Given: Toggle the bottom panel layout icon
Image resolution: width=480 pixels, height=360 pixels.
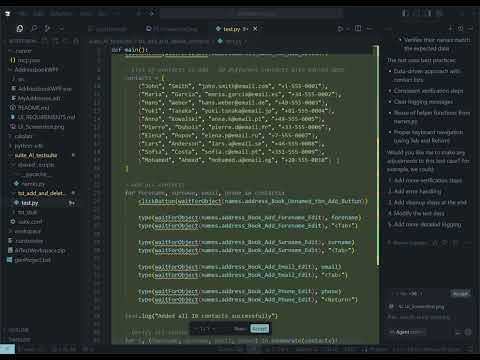Looking at the screenshot, I should click(417, 13).
